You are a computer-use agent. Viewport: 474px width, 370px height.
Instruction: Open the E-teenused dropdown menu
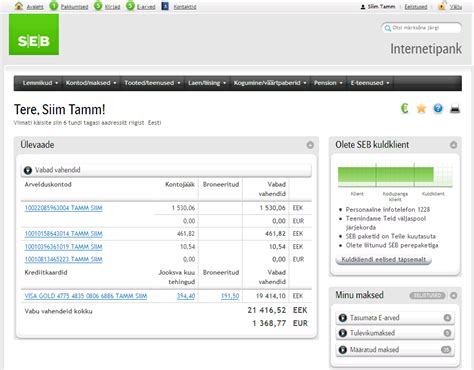click(x=370, y=83)
